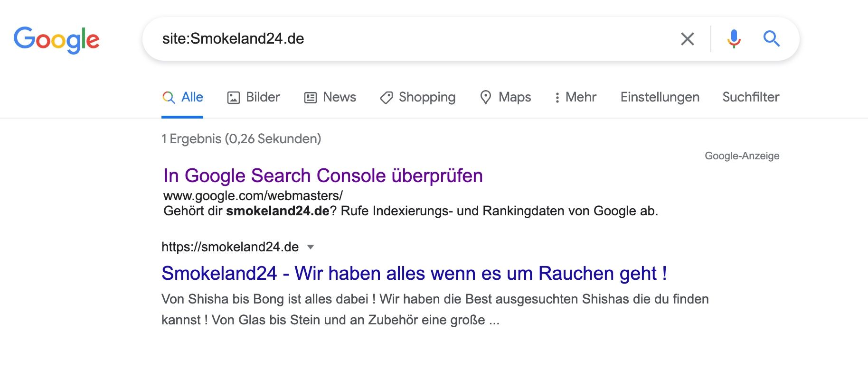Click the www.google.com/webmasters/ URL text
The image size is (868, 368).
[253, 195]
